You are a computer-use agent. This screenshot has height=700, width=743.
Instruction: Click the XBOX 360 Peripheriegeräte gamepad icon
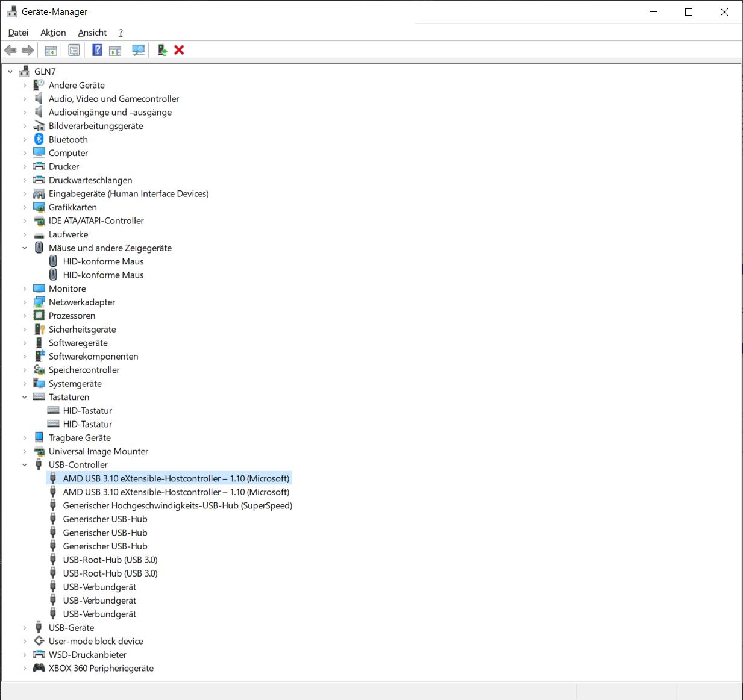39,668
